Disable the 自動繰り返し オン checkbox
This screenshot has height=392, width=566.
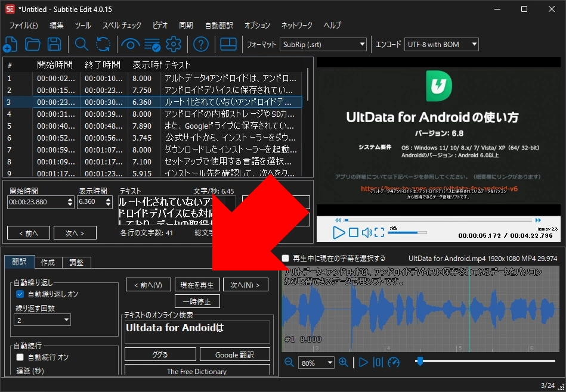20,294
